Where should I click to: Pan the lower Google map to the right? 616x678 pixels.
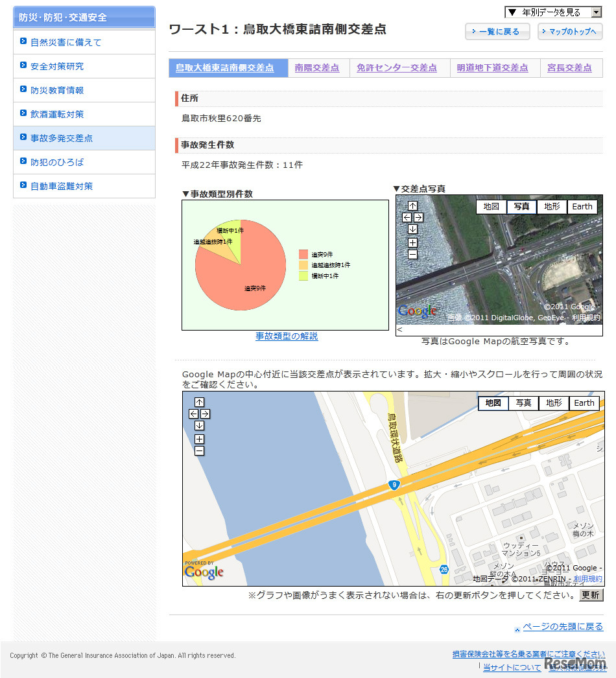[x=204, y=414]
